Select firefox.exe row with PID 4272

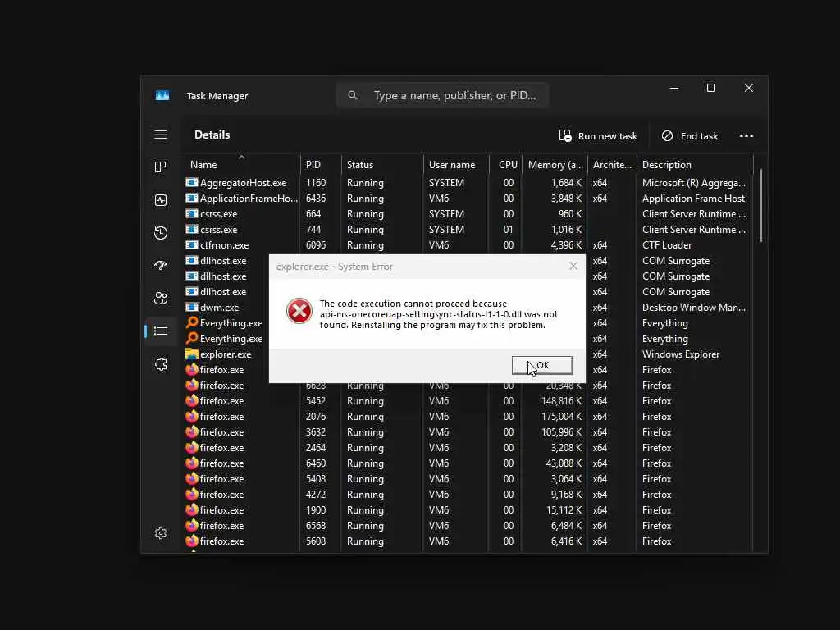[x=468, y=494]
